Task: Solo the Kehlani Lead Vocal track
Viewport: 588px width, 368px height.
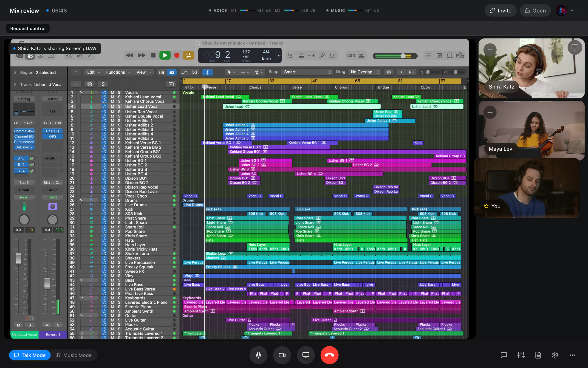Action: click(x=119, y=97)
